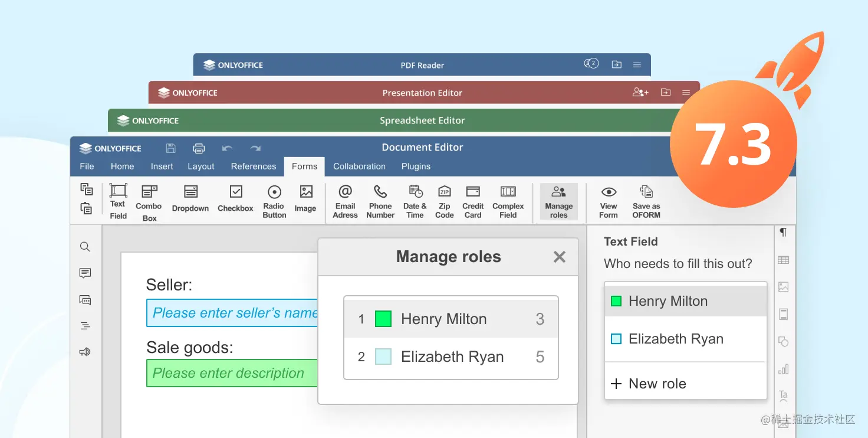Open the References ribbon tab
The height and width of the screenshot is (438, 868).
pos(253,166)
